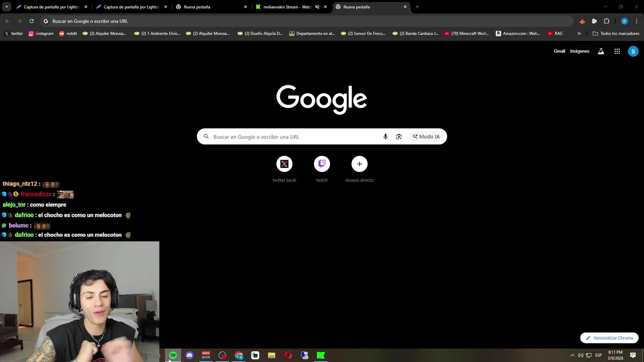Screen dimensions: 644x362
Task: Focus the Chrome address bar
Action: [x=307, y=21]
